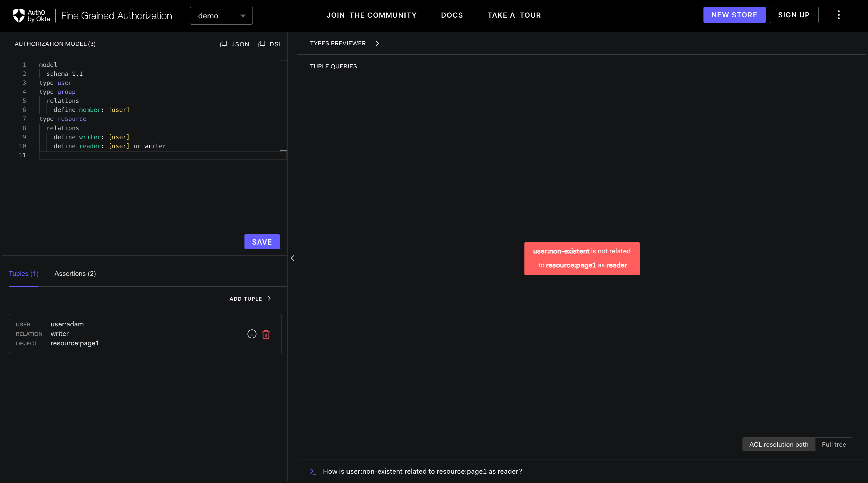Click 'define writer: [user]' line
This screenshot has height=483, width=868.
coord(91,137)
